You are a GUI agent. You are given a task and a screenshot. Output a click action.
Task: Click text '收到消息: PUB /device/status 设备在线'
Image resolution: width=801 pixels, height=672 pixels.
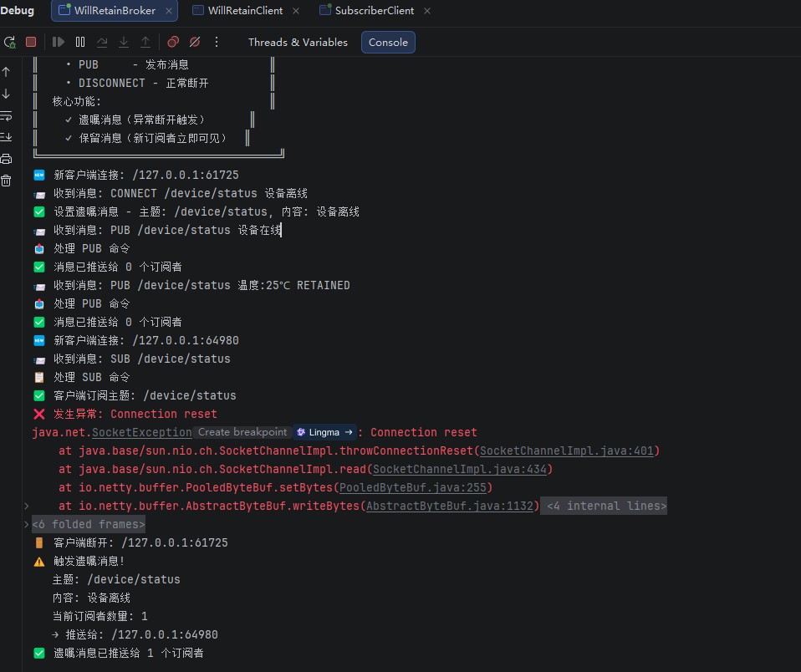[167, 231]
